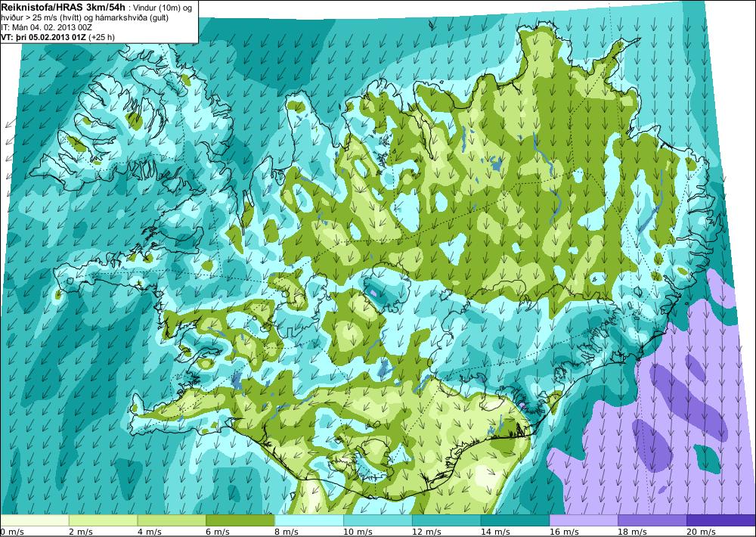
Task: Select the cyan 10–12 m/s legend swatch
Action: click(377, 520)
